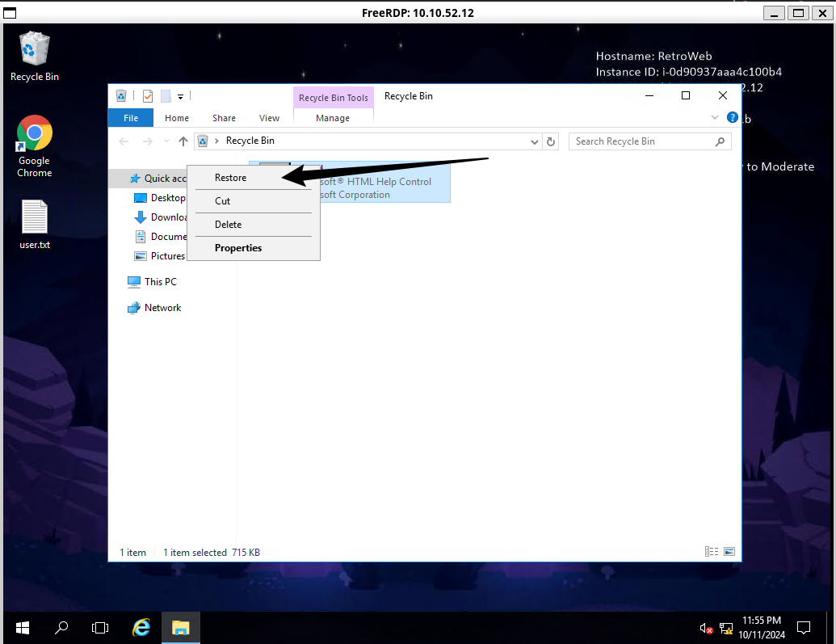Image resolution: width=836 pixels, height=644 pixels.
Task: Open Customize Quick Access Toolbar dropdown
Action: pos(181,97)
